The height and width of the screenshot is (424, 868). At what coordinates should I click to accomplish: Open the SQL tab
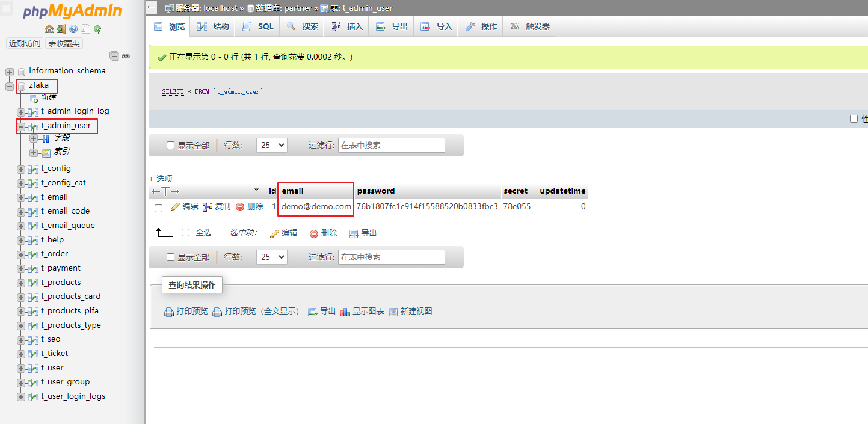click(x=257, y=26)
